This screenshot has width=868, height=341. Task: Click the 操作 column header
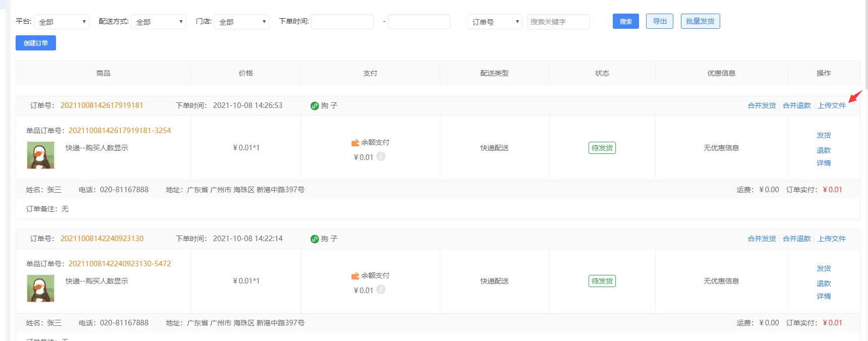824,73
